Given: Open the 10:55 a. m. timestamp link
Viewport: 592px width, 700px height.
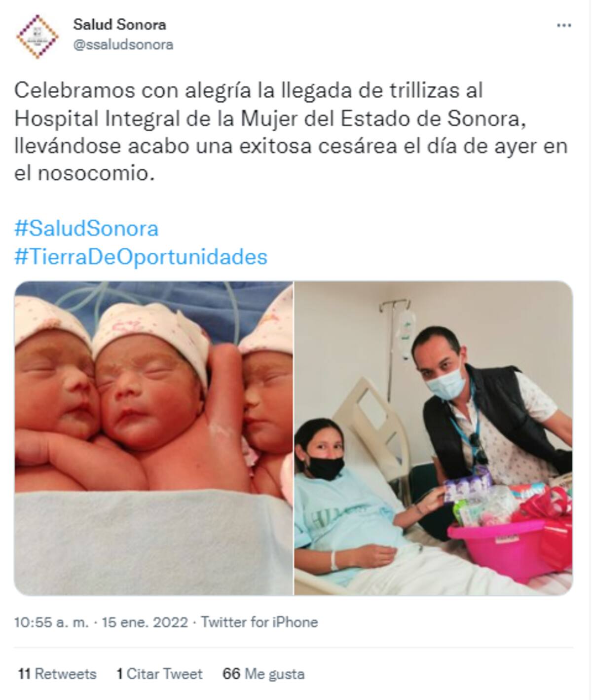Looking at the screenshot, I should 51,622.
